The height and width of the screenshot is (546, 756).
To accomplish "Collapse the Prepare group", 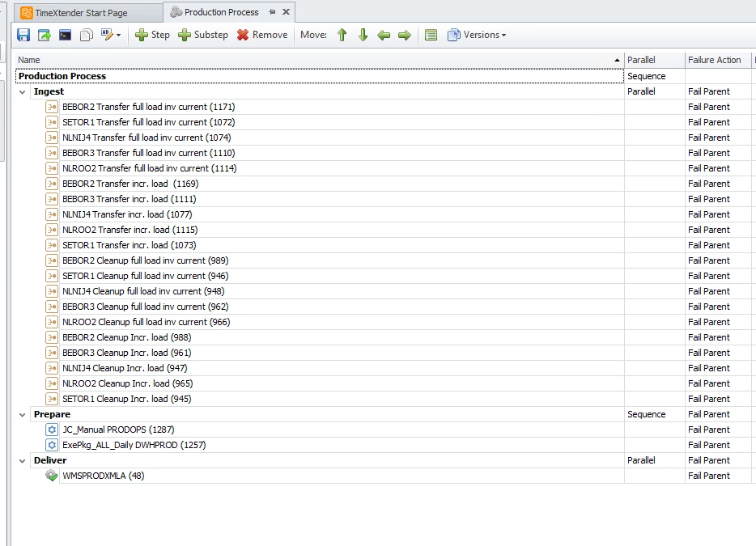I will [22, 414].
